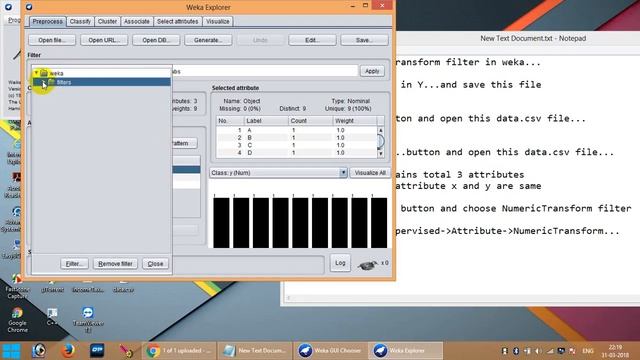
Task: Click the Generate... button
Action: 208,40
